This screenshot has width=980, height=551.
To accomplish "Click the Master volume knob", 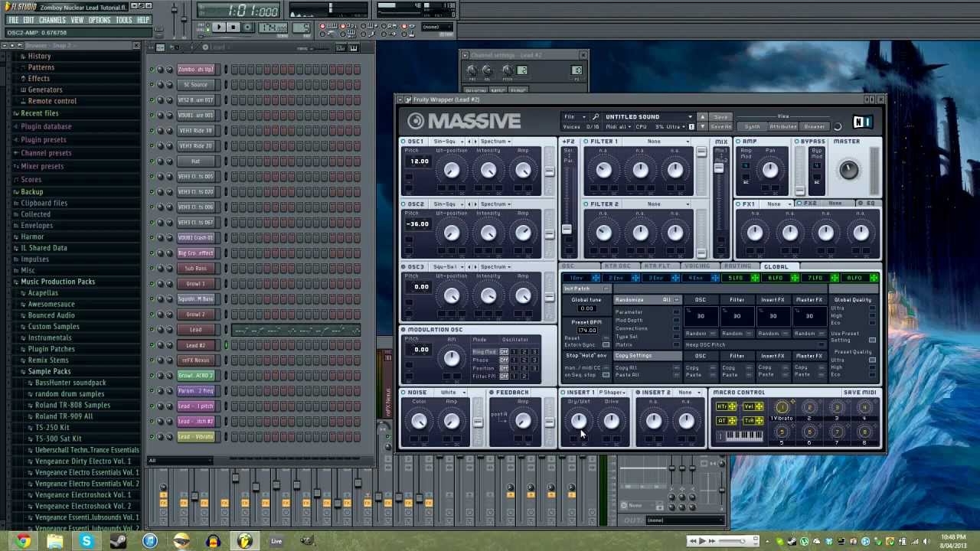I will click(848, 170).
